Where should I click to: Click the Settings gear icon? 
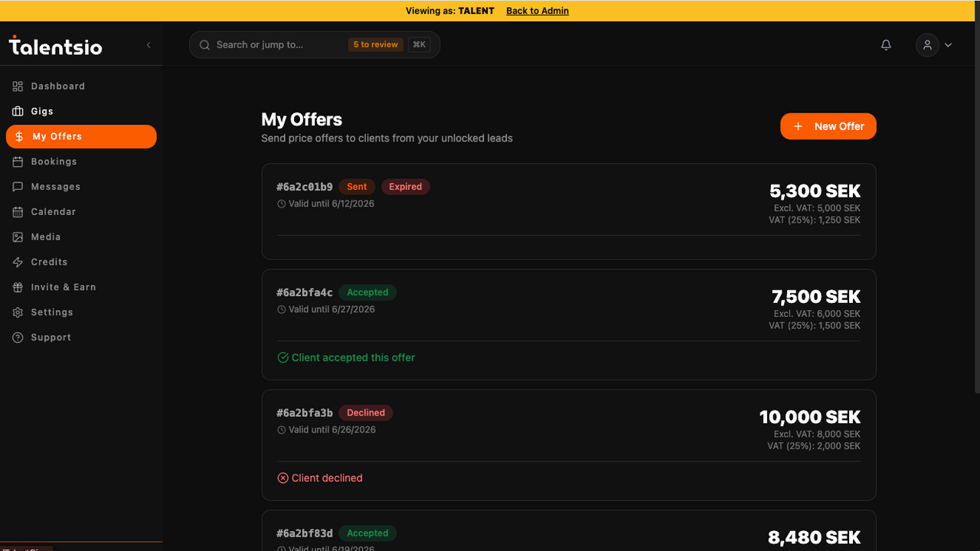[x=18, y=312]
